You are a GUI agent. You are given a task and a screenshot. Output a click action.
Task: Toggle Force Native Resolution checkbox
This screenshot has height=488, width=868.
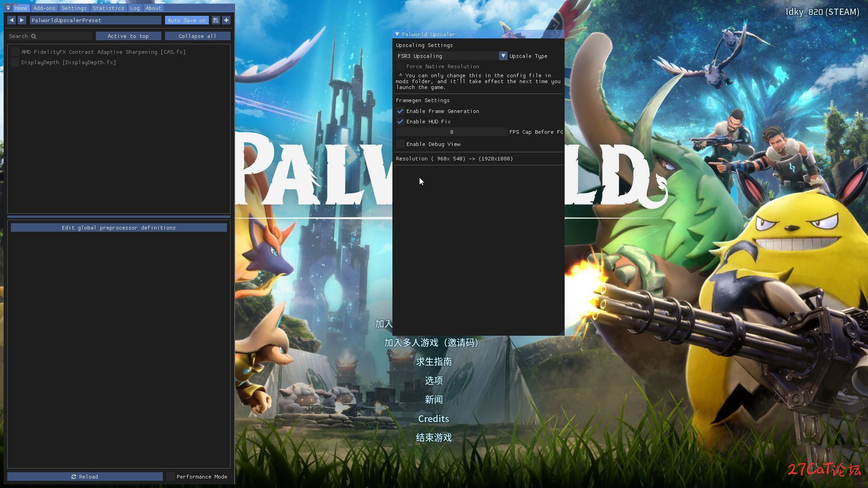pos(400,66)
